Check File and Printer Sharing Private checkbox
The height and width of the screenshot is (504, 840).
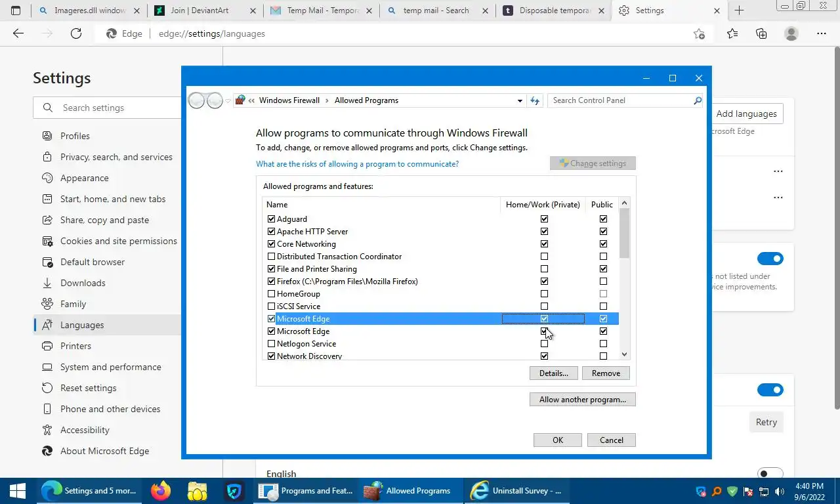coord(544,269)
